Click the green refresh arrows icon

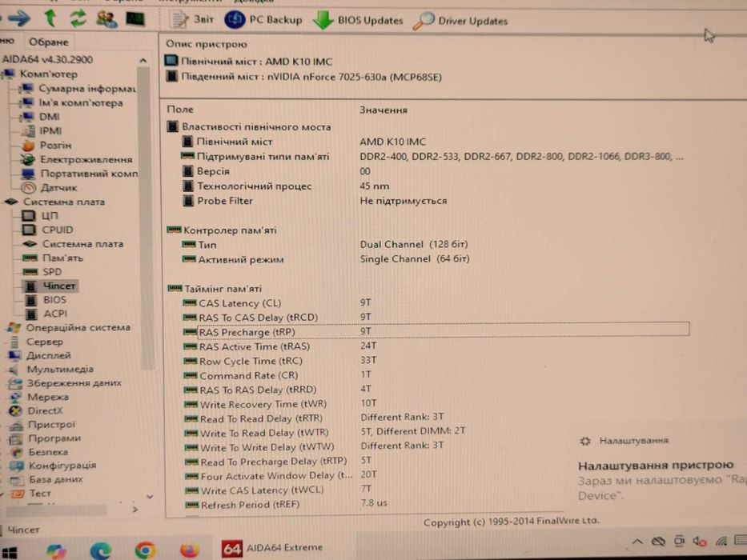[x=78, y=18]
